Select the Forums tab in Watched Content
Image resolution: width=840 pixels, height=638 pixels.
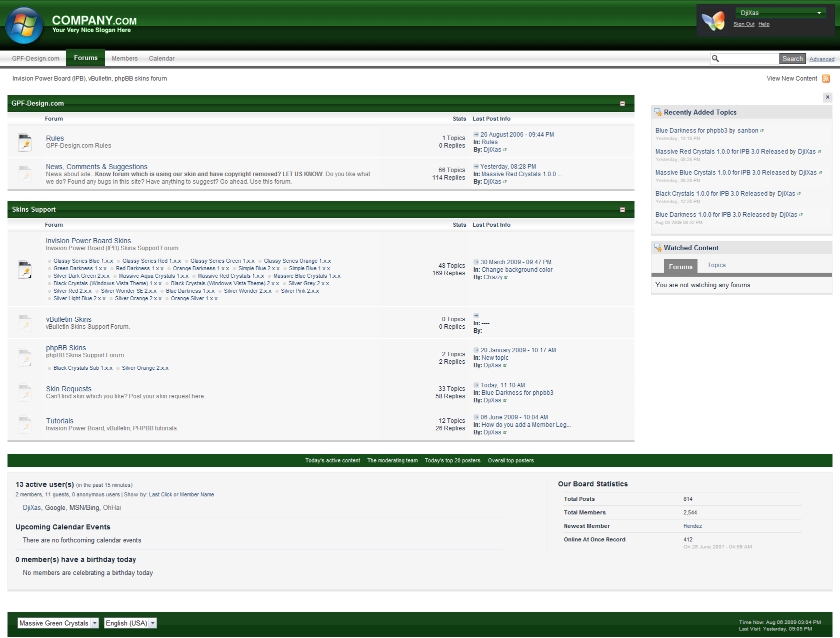pyautogui.click(x=680, y=267)
